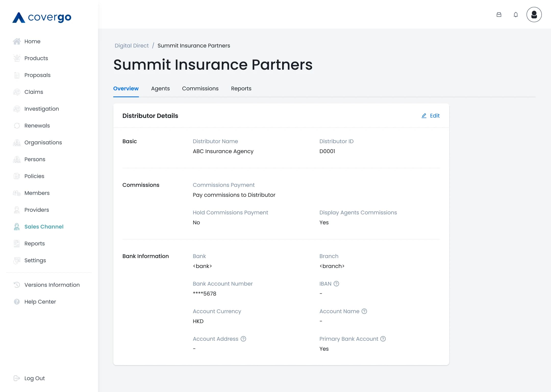Viewport: 551px width, 392px height.
Task: Click the Proposals document icon
Action: point(17,75)
